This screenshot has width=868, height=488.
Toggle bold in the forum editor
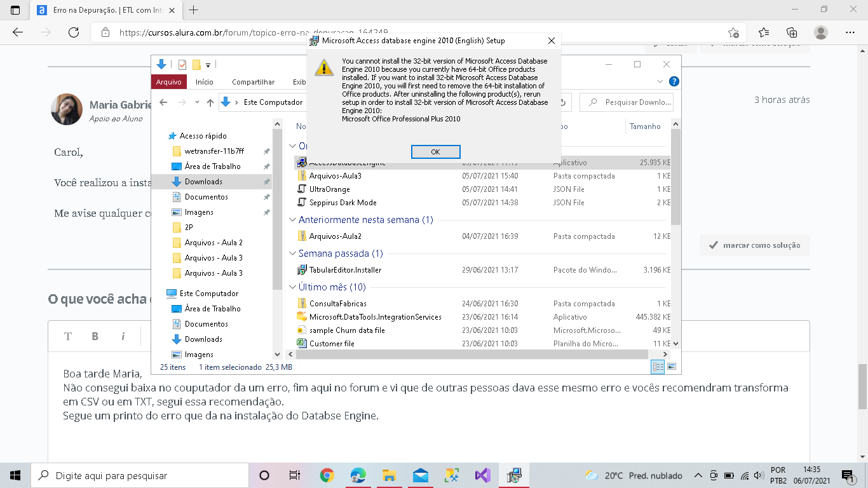pyautogui.click(x=95, y=336)
